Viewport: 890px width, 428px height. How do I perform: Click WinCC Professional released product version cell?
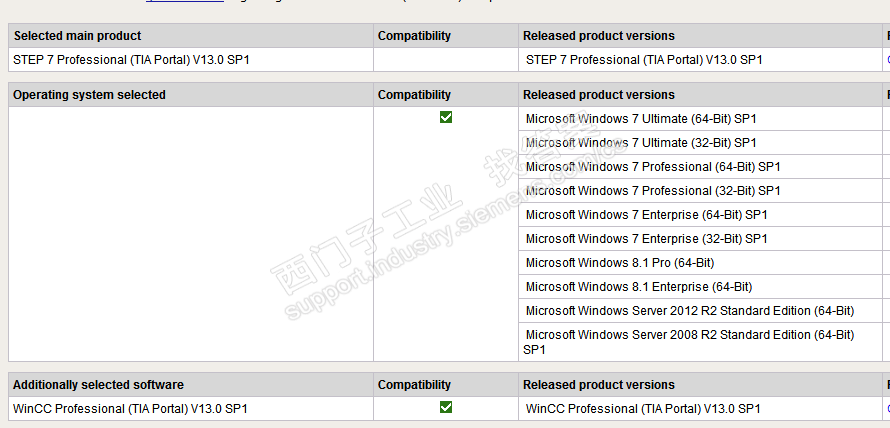tap(643, 409)
